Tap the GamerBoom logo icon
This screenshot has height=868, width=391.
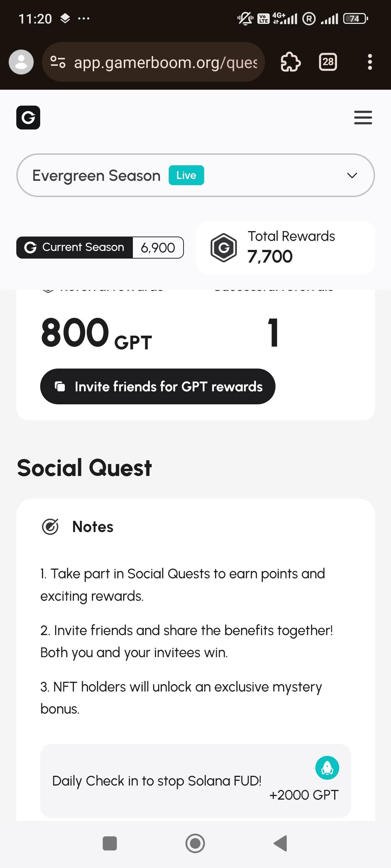point(28,118)
